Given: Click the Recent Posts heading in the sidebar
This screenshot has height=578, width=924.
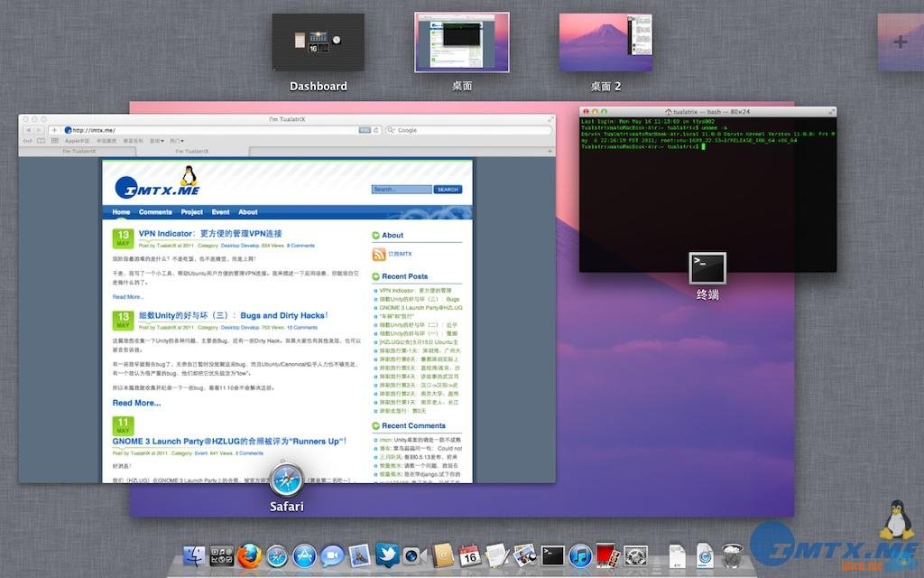Looking at the screenshot, I should click(405, 276).
